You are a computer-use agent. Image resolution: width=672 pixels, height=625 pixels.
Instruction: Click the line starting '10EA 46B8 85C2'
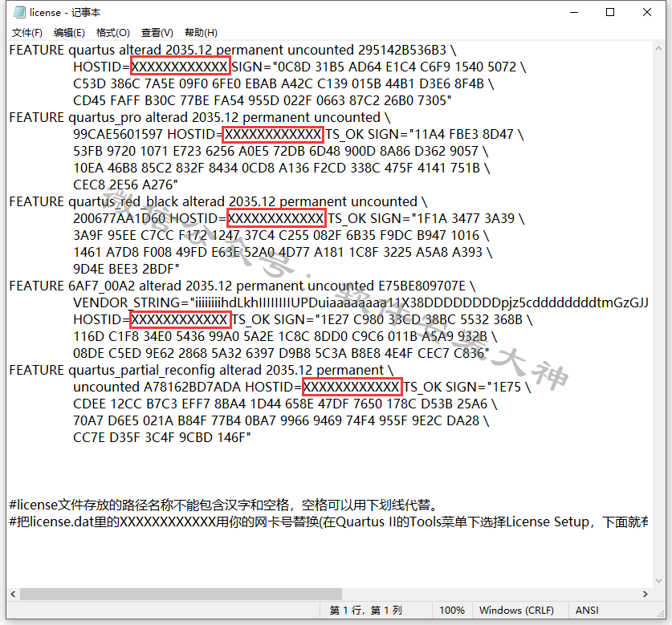pyautogui.click(x=282, y=168)
